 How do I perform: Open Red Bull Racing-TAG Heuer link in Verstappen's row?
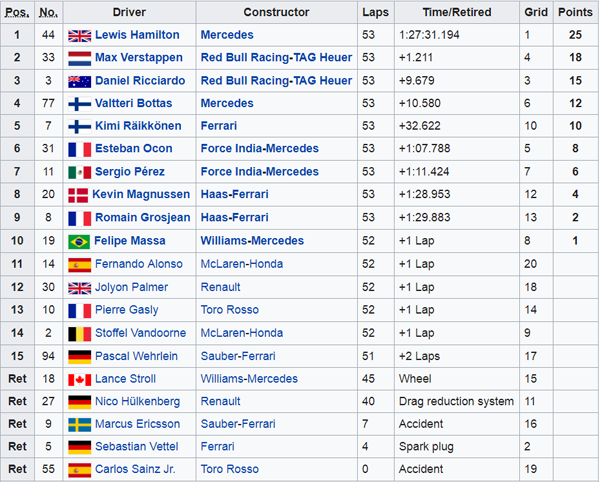(x=276, y=57)
